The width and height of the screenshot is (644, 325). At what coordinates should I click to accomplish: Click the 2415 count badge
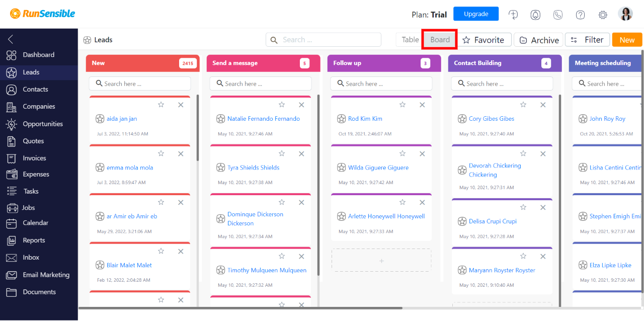coord(188,63)
